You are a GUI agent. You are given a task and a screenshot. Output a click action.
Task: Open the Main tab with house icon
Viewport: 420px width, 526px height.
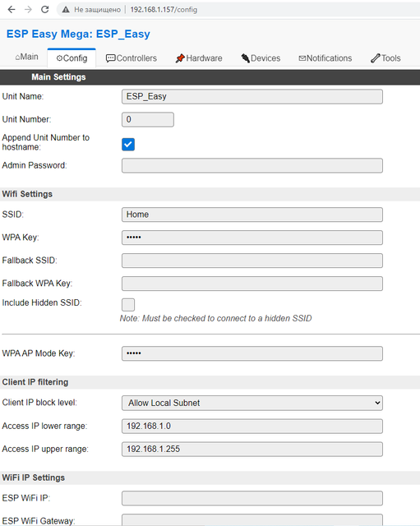click(27, 57)
